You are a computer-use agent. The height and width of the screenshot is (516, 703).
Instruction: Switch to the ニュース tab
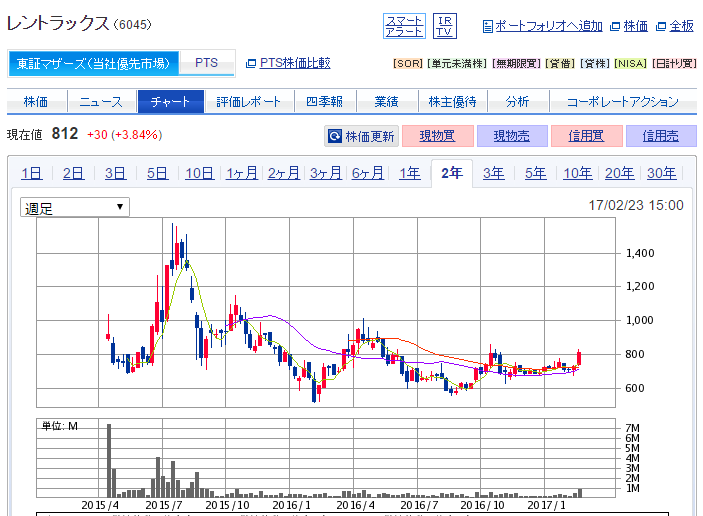point(101,102)
